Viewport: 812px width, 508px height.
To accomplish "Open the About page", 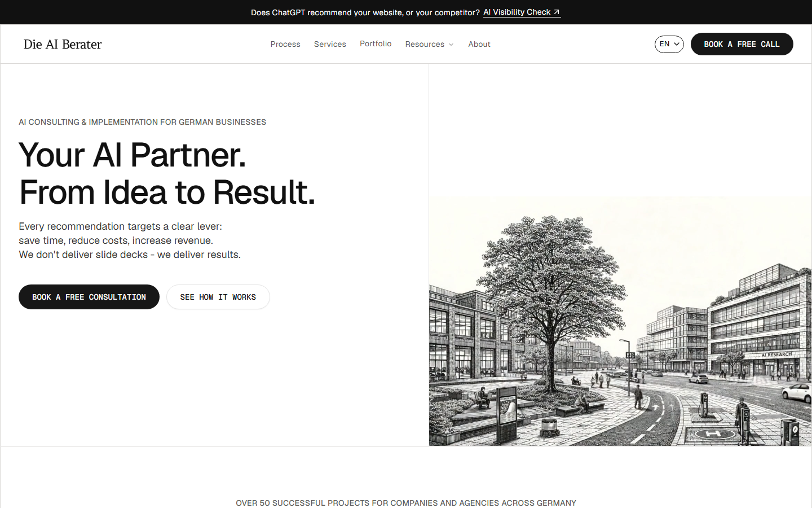I will click(479, 44).
